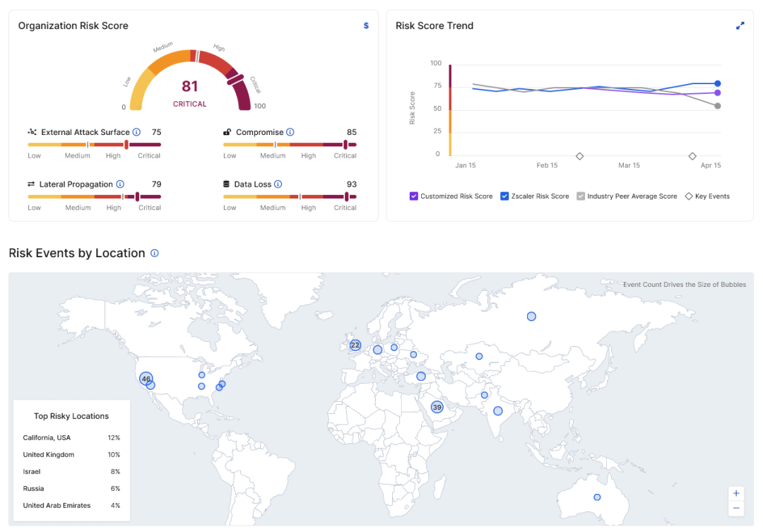Select the first key event diamond marker

[579, 156]
